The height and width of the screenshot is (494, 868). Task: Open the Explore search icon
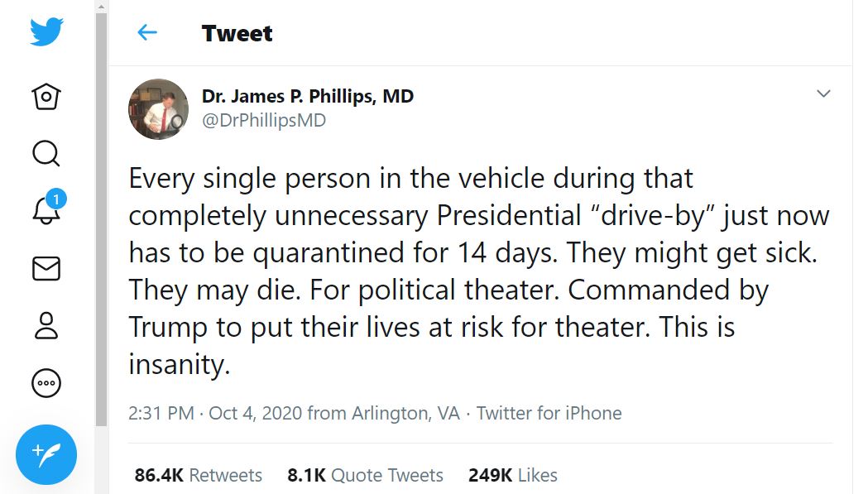click(46, 153)
